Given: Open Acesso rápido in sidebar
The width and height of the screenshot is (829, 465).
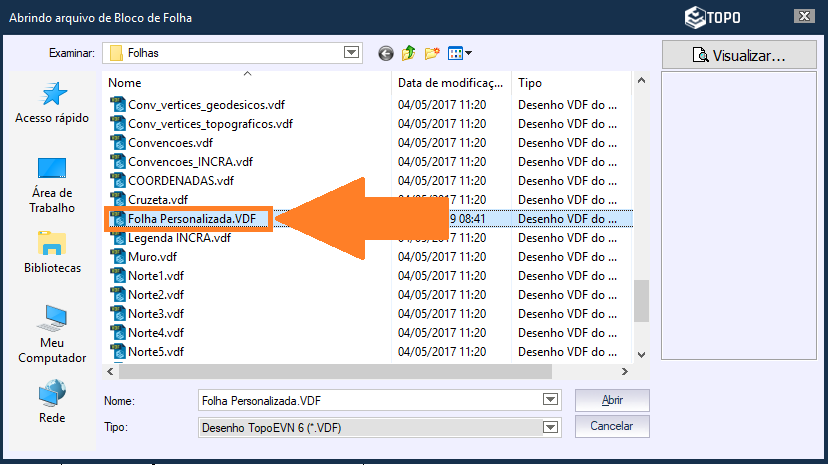Looking at the screenshot, I should pyautogui.click(x=52, y=103).
